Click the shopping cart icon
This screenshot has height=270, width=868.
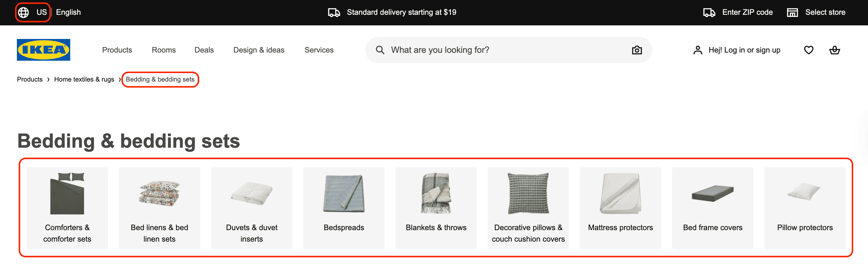[x=835, y=50]
